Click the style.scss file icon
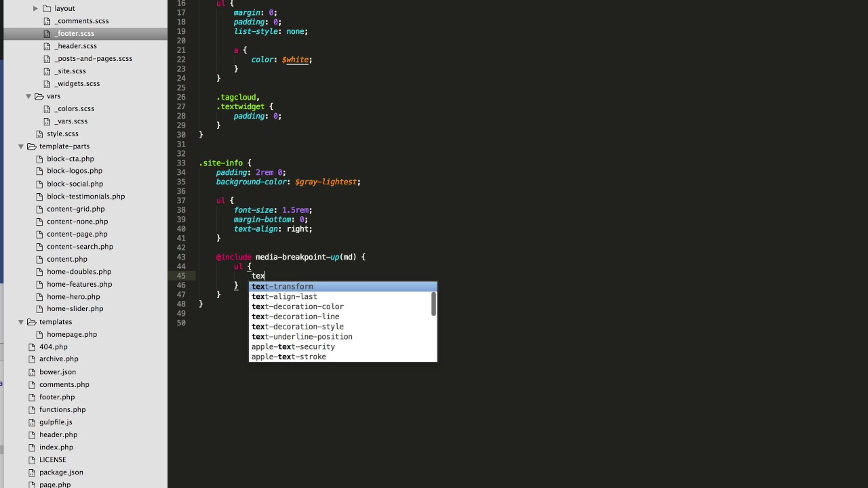 click(39, 134)
